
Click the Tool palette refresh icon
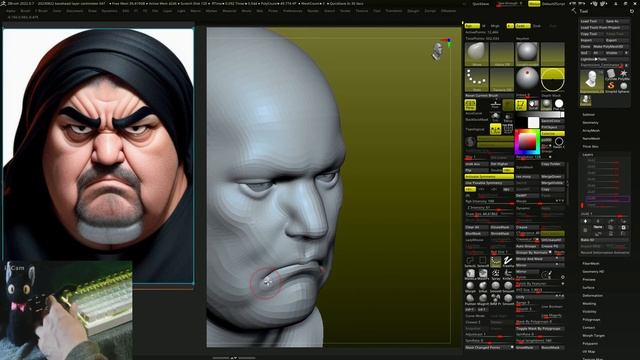[632, 11]
